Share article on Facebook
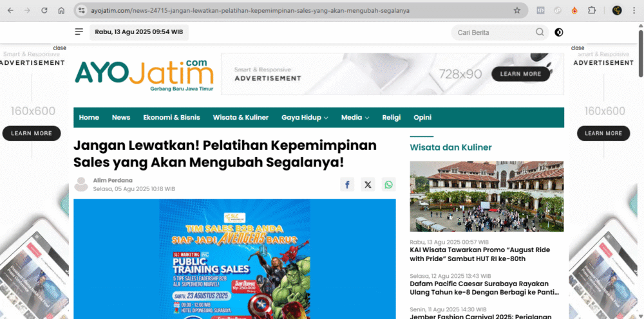This screenshot has height=319, width=644. coord(347,185)
